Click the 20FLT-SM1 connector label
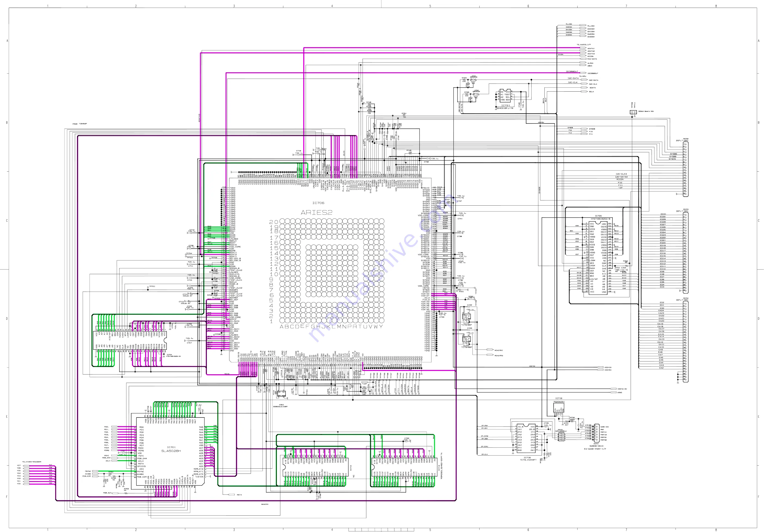The width and height of the screenshot is (764, 532). click(x=682, y=141)
